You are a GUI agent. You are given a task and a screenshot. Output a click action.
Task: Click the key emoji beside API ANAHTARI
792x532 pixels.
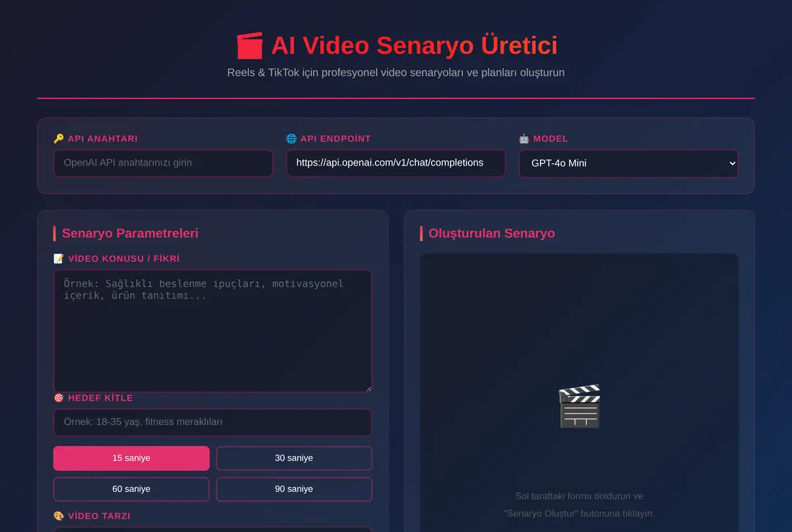(x=59, y=139)
